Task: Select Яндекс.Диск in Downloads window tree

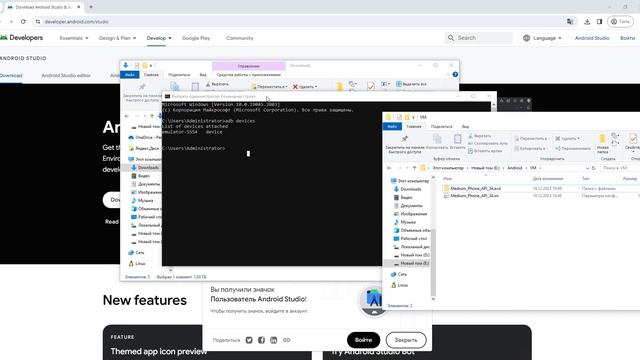Action: (x=144, y=148)
